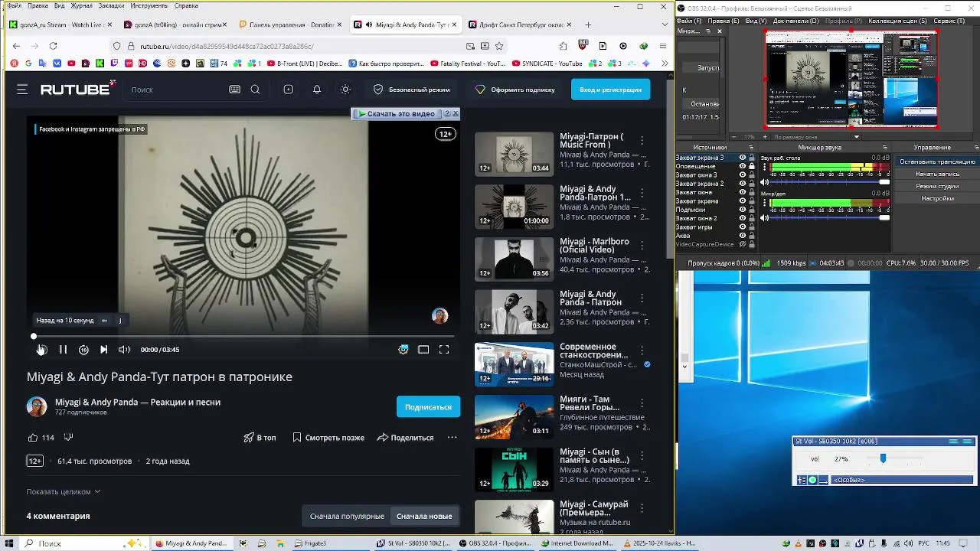The width and height of the screenshot is (980, 551).
Task: Toggle visibility of Захват экрана 3 source
Action: 742,158
